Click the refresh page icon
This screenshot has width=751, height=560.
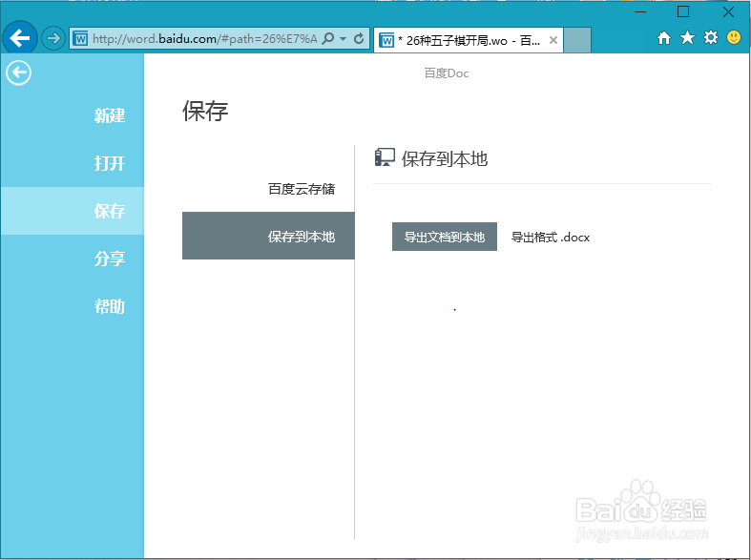click(359, 38)
